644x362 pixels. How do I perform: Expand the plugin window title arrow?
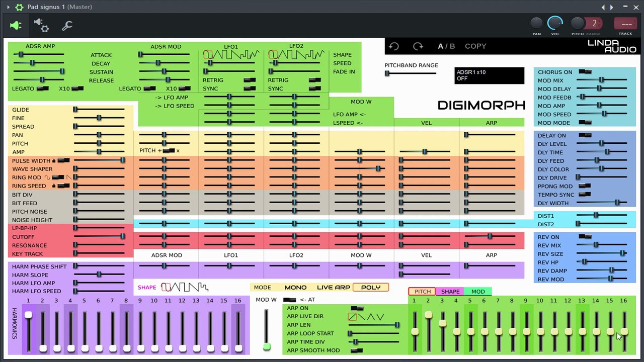point(8,7)
